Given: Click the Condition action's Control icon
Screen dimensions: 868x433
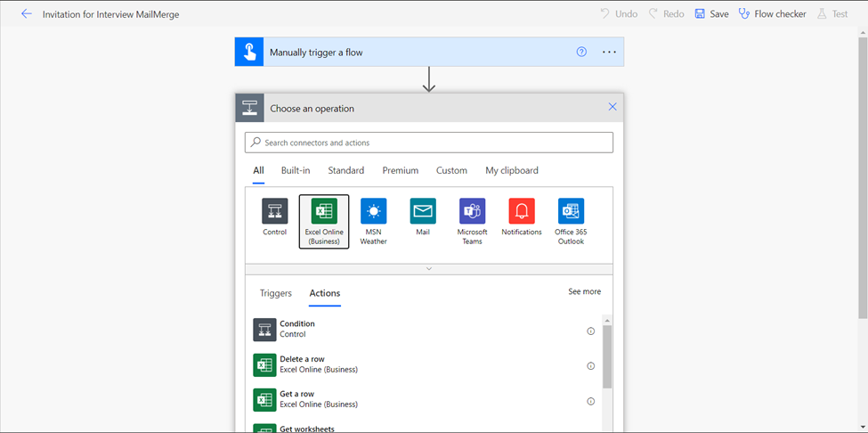Looking at the screenshot, I should tap(264, 330).
